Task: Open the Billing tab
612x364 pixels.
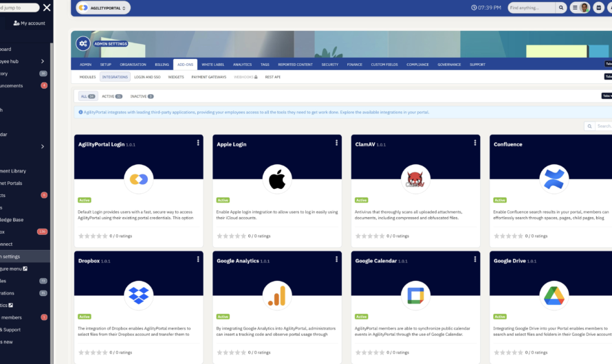Action: point(162,65)
